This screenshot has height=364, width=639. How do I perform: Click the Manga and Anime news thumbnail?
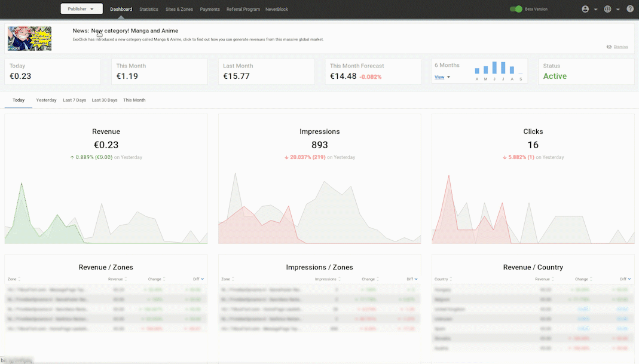pyautogui.click(x=29, y=38)
